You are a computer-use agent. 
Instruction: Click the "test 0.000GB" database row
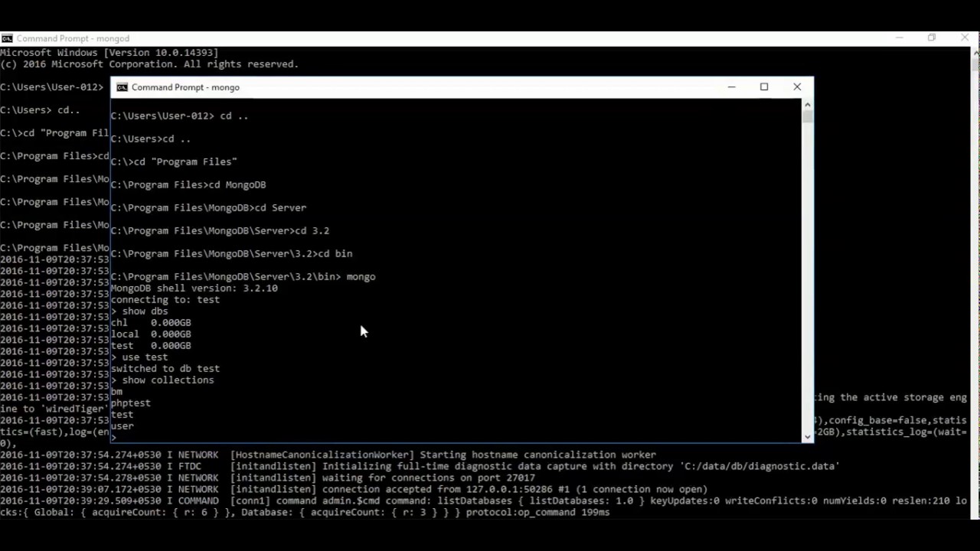click(x=151, y=346)
